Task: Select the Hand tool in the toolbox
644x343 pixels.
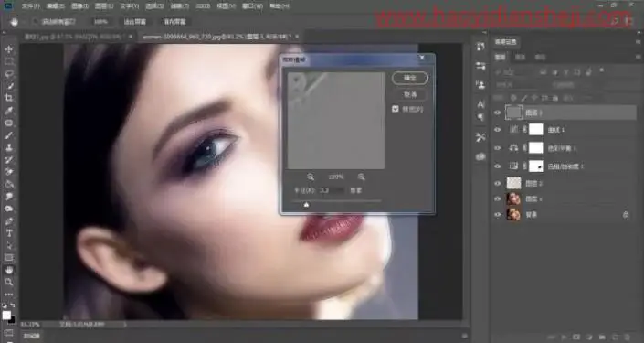Action: pyautogui.click(x=8, y=270)
